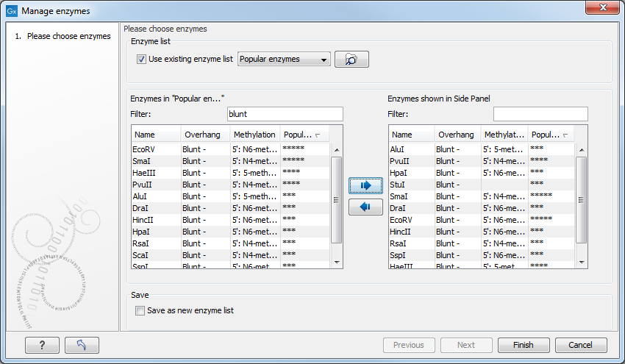Open the Popular enzymes dropdown
Viewport: 625px width, 364px height.
pos(284,60)
